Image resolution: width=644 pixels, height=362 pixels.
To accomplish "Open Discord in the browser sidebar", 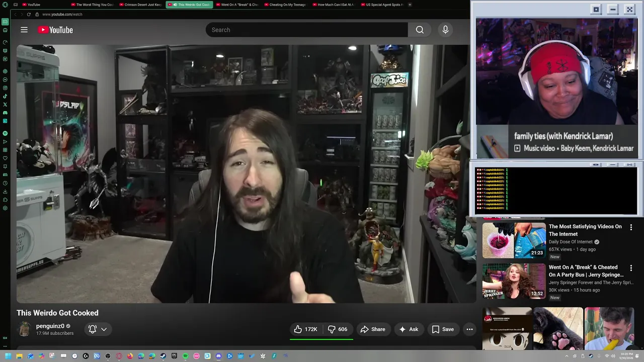I will tap(5, 113).
